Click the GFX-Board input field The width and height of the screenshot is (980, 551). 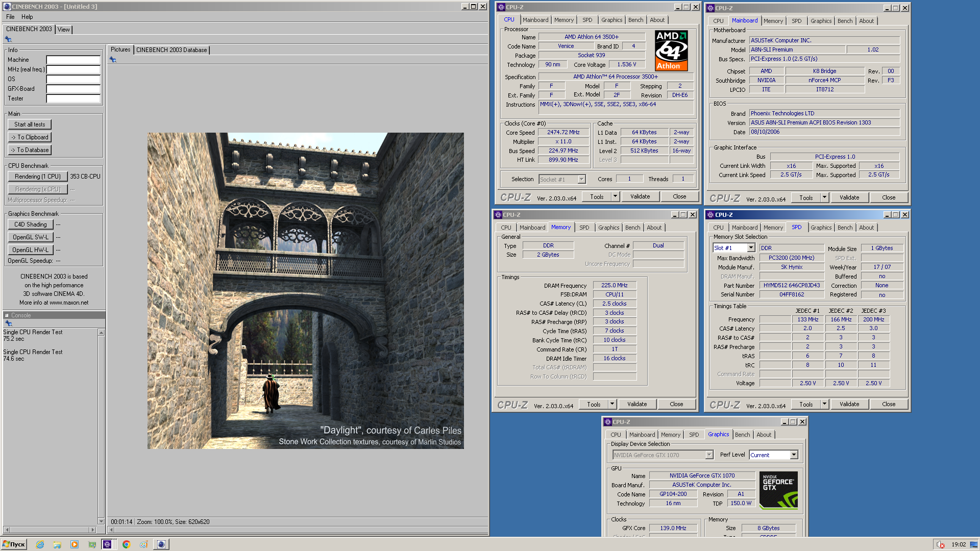coord(73,89)
